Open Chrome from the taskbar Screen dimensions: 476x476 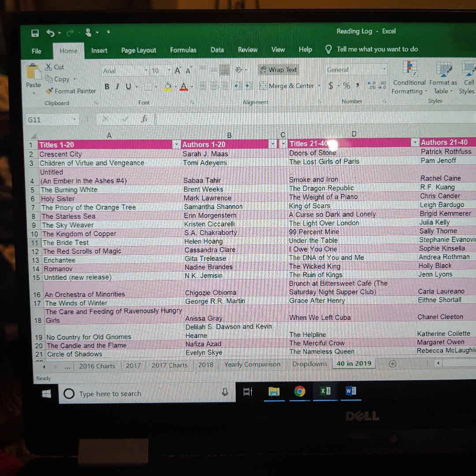pos(300,391)
